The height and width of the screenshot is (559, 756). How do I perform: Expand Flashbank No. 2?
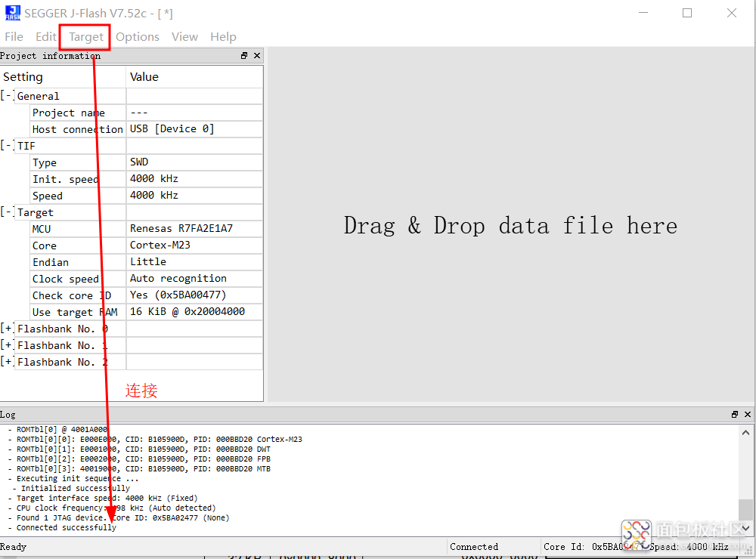tap(7, 362)
